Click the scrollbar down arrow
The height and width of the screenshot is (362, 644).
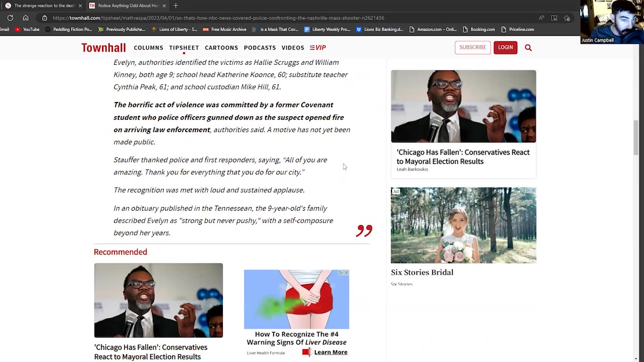tap(636, 358)
